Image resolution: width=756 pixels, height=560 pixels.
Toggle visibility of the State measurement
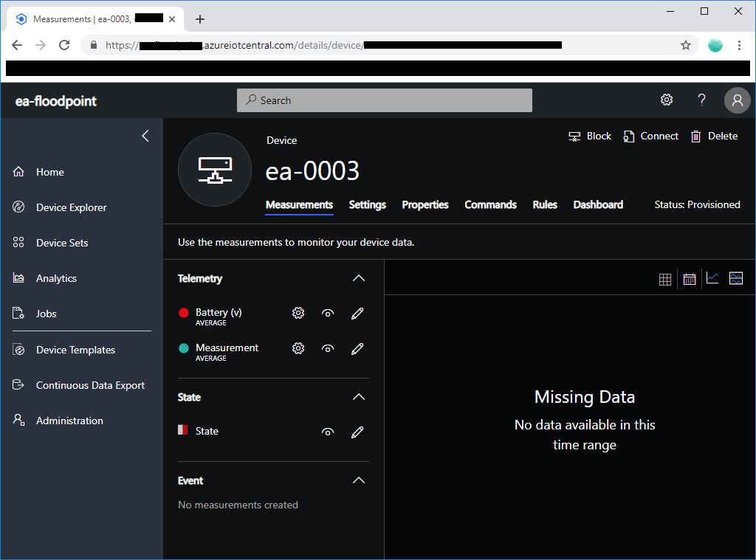[x=328, y=432]
